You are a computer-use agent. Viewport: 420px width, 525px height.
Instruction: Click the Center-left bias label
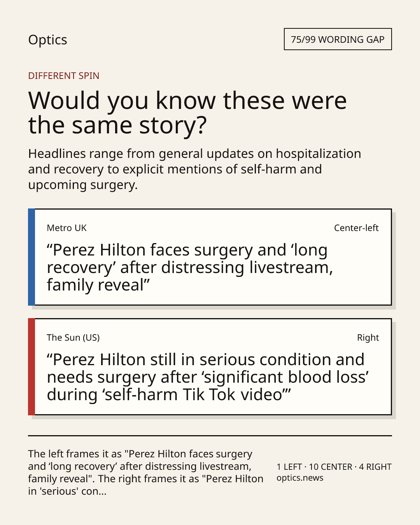click(x=356, y=228)
